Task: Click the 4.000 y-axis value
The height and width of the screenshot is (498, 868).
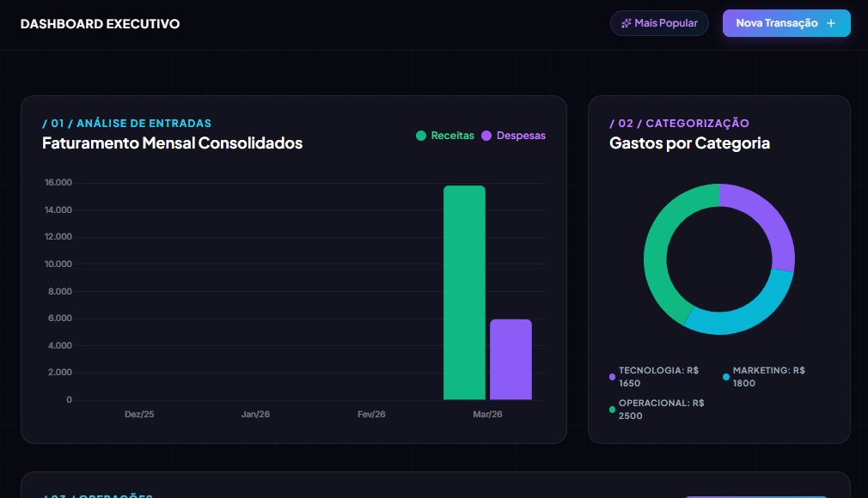Action: point(60,346)
